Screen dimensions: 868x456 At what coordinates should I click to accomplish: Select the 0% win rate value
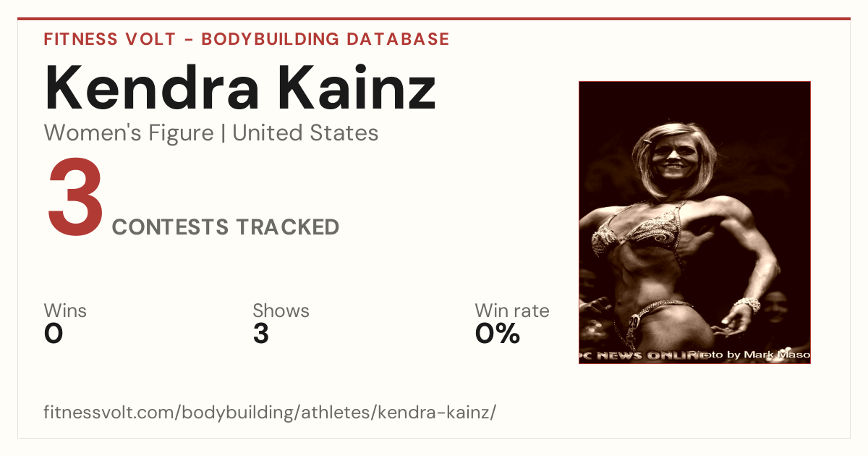pyautogui.click(x=498, y=334)
